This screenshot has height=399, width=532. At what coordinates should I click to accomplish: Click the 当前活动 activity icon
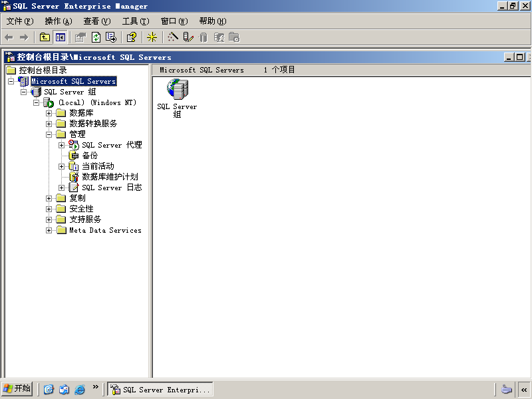click(74, 166)
